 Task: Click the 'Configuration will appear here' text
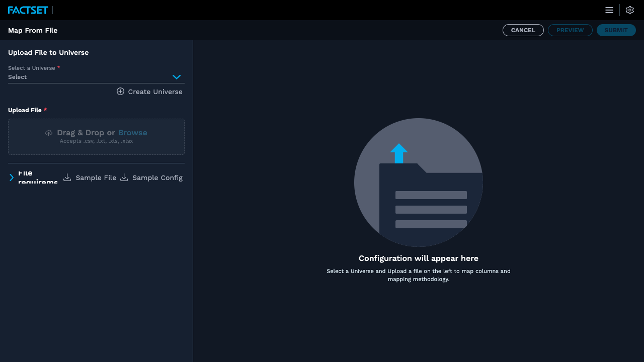point(419,258)
